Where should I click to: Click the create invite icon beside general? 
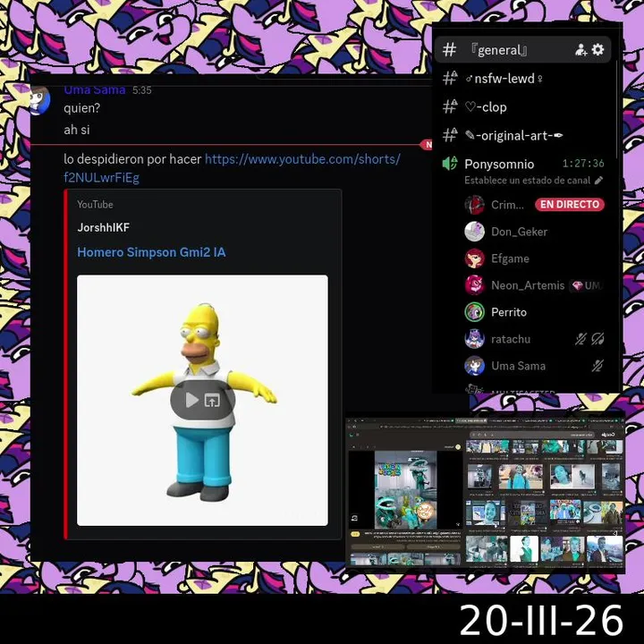tap(580, 50)
